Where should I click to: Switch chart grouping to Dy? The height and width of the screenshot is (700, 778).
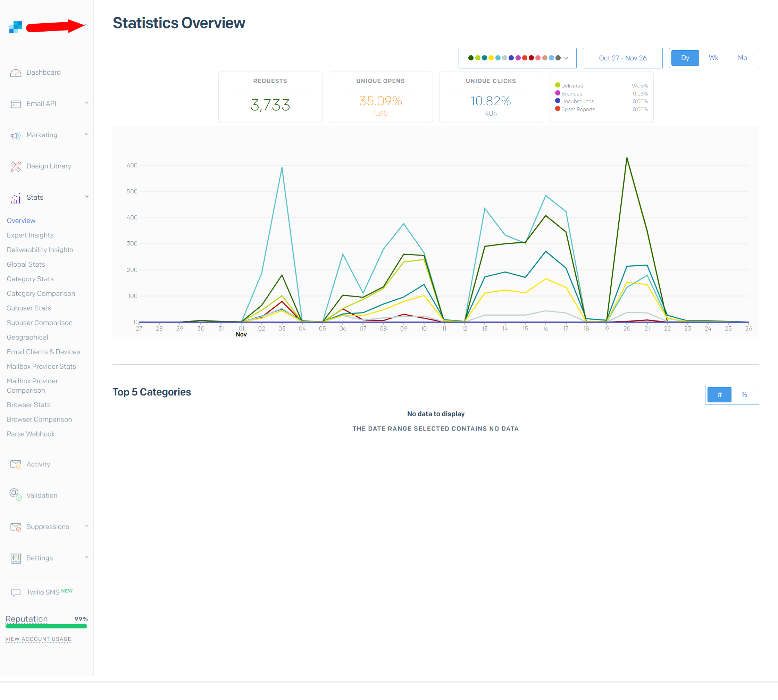(685, 58)
